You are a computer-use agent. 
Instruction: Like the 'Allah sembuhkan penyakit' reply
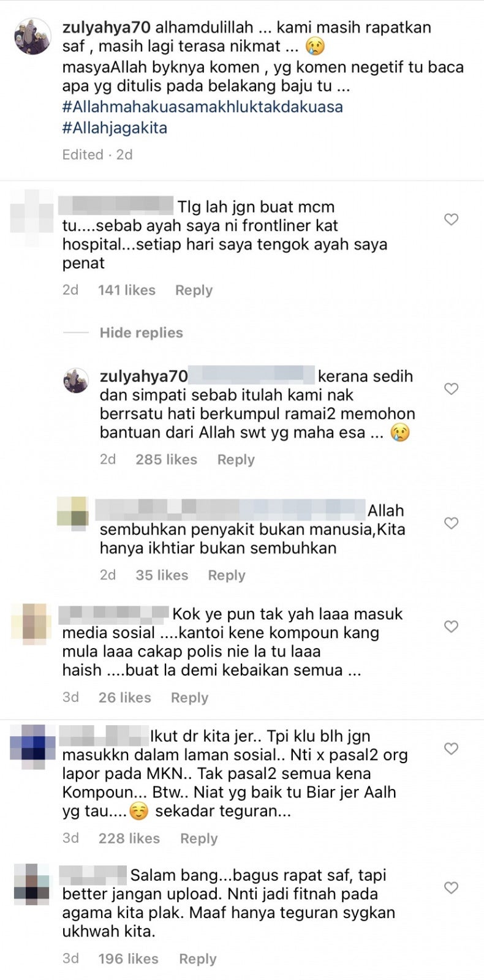[451, 523]
